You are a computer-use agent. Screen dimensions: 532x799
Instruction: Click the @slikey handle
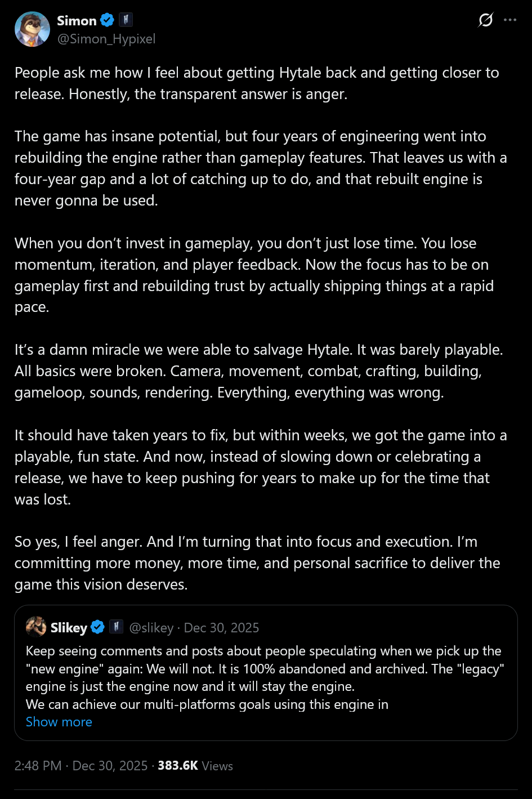[x=151, y=627]
